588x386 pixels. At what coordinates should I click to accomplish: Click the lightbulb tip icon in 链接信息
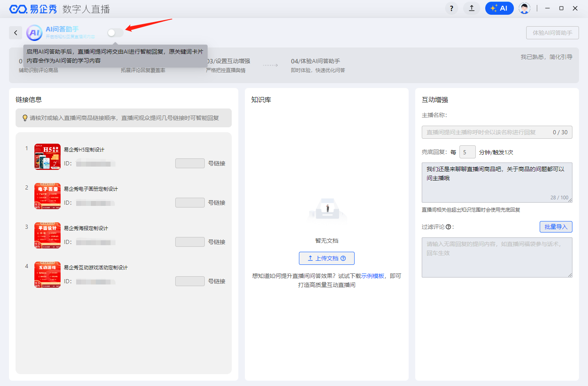pyautogui.click(x=25, y=118)
